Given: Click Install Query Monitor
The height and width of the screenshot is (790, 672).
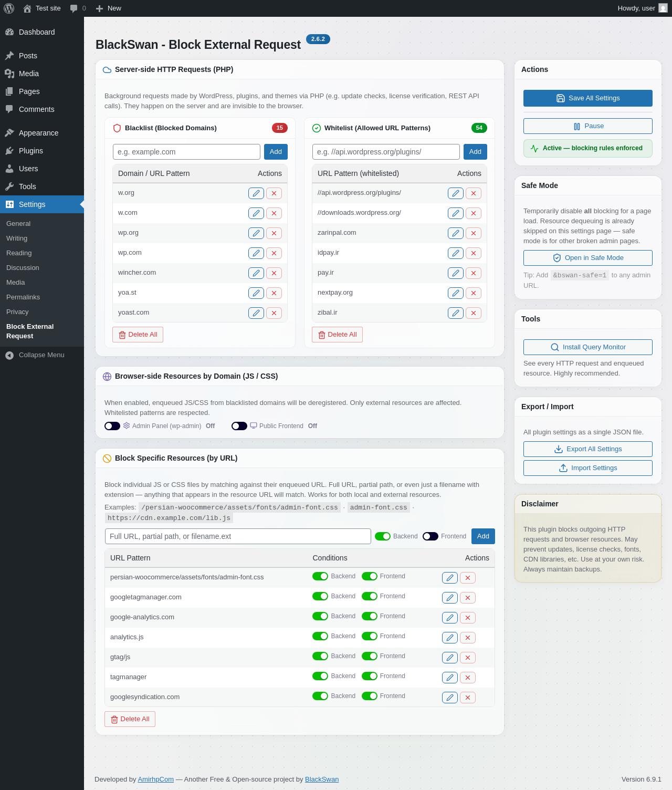Looking at the screenshot, I should coord(588,347).
